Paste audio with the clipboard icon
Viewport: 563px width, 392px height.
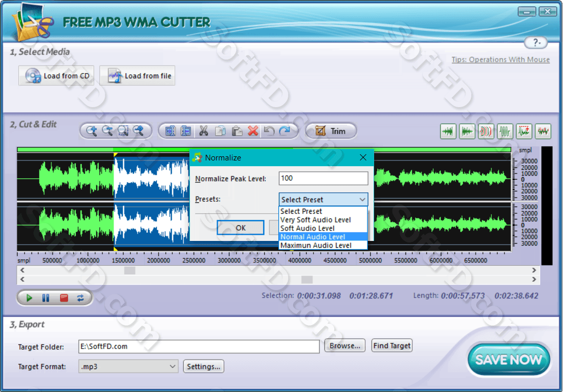(237, 131)
